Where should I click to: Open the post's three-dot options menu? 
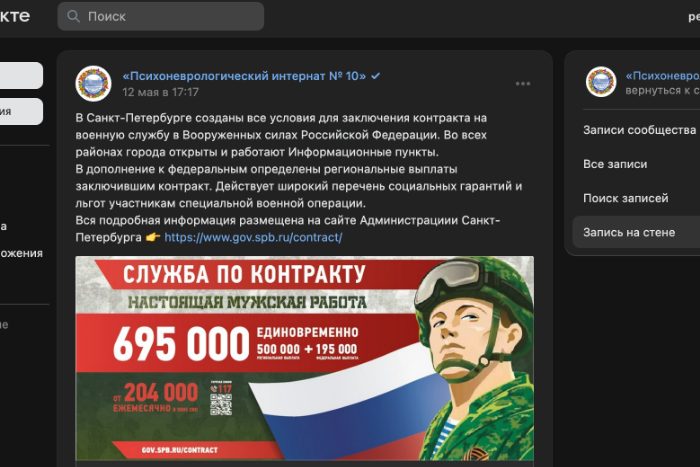click(523, 83)
